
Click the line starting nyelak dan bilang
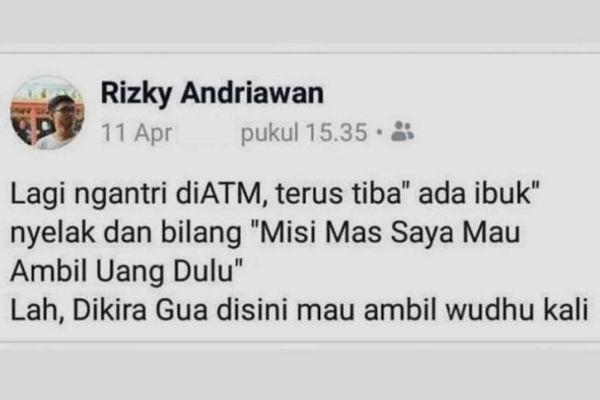click(x=265, y=233)
